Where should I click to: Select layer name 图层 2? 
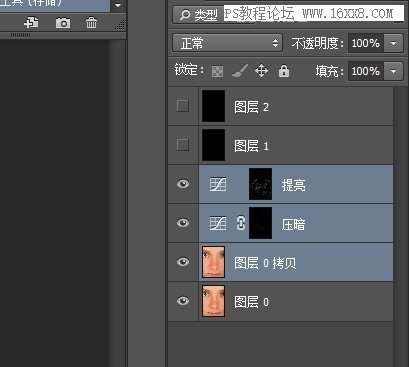[252, 107]
